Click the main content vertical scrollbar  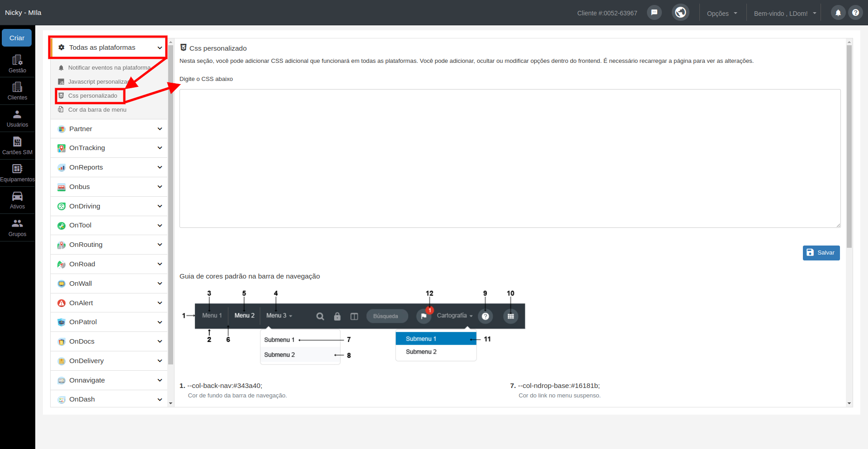tap(849, 147)
